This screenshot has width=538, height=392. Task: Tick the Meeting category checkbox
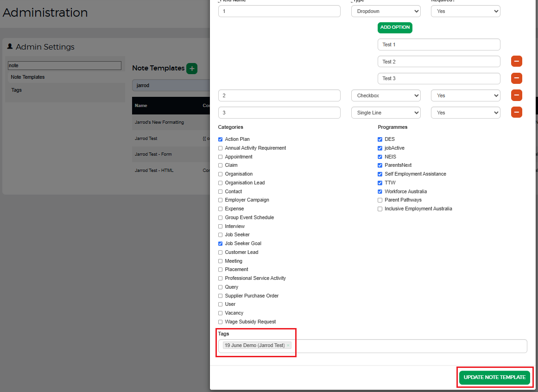220,261
